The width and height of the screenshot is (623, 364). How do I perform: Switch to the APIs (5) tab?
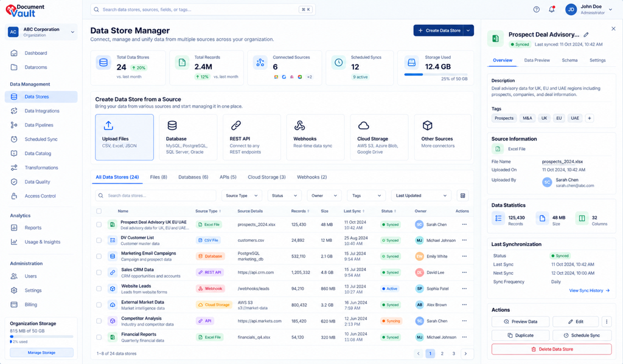[x=228, y=177]
